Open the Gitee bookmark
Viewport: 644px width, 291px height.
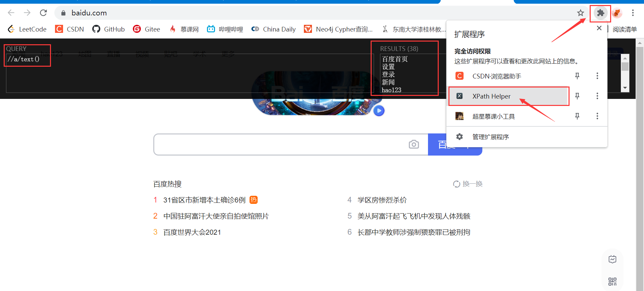click(146, 29)
